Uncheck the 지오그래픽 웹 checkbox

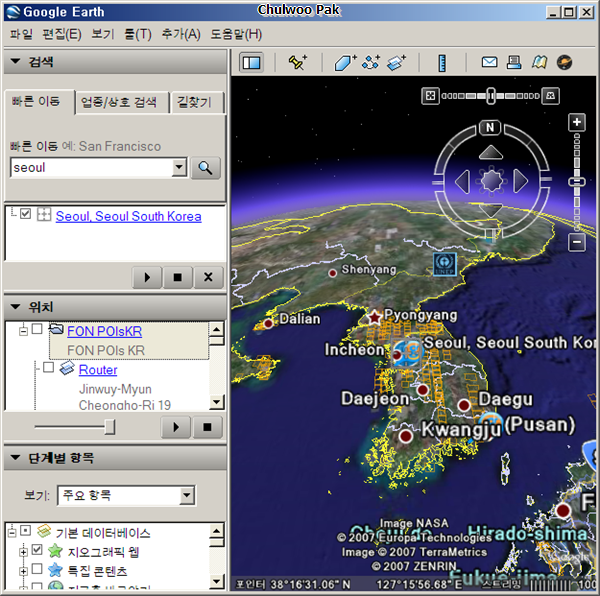coord(37,550)
